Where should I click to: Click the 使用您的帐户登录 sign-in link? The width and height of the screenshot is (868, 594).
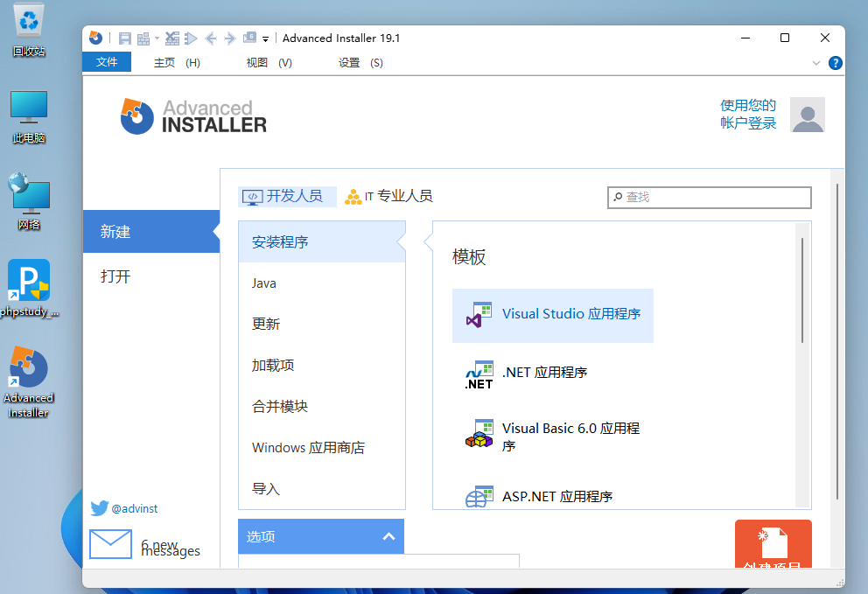pos(748,115)
